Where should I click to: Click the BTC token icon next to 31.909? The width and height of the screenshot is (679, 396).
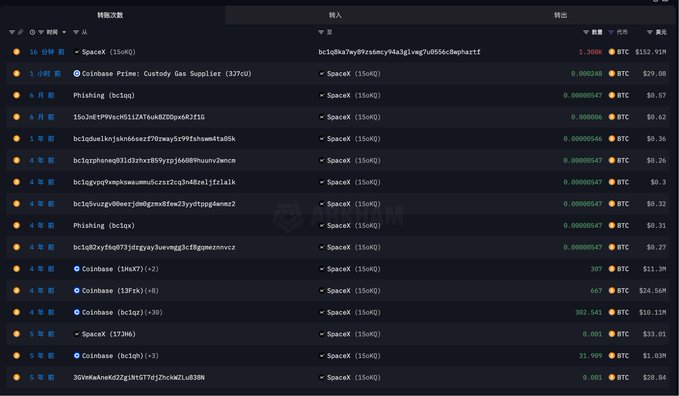click(x=612, y=356)
